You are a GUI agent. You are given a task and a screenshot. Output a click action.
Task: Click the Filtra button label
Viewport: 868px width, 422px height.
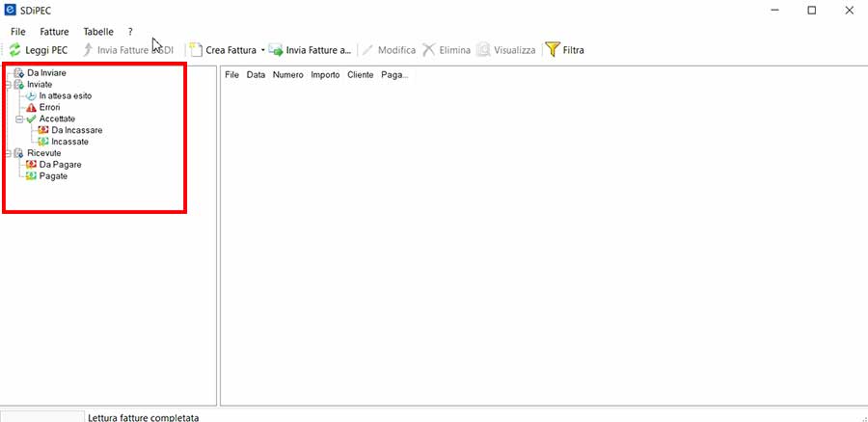click(x=574, y=50)
